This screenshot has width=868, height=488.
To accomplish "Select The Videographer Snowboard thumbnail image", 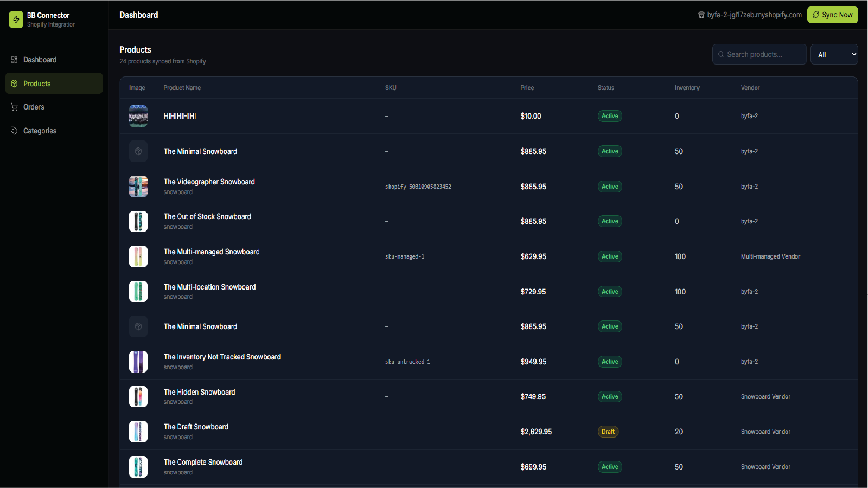I will [138, 187].
